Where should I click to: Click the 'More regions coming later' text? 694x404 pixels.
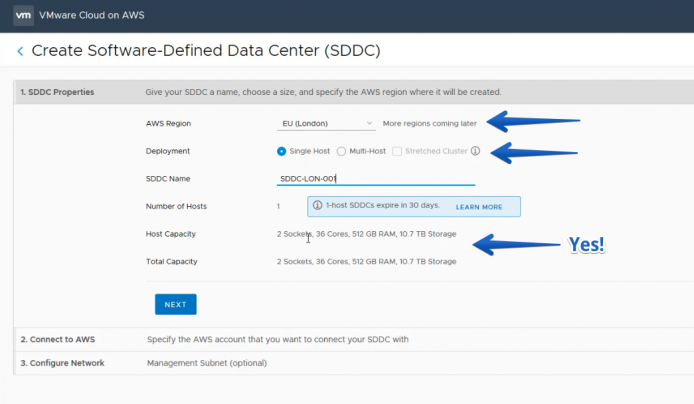pyautogui.click(x=430, y=123)
